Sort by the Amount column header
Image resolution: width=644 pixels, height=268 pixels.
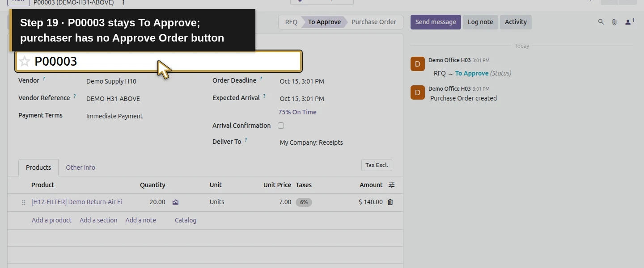click(371, 185)
